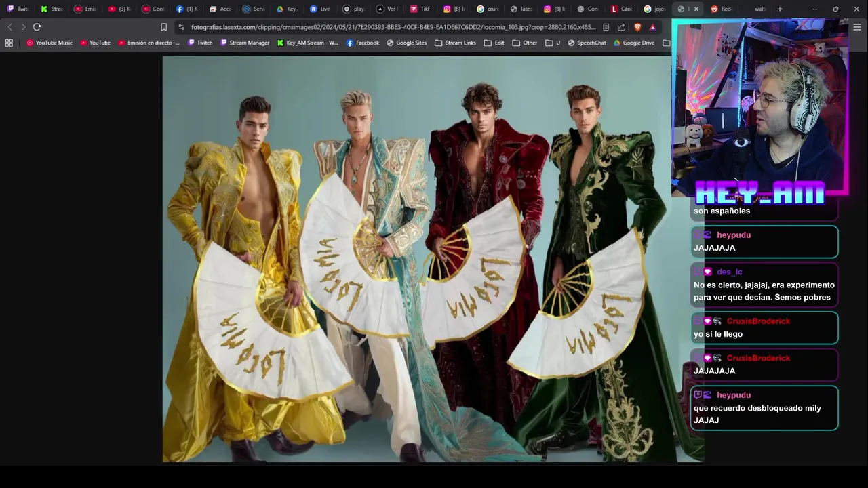Image resolution: width=868 pixels, height=488 pixels.
Task: Switch to the Kick Stream tab
Action: (x=52, y=9)
